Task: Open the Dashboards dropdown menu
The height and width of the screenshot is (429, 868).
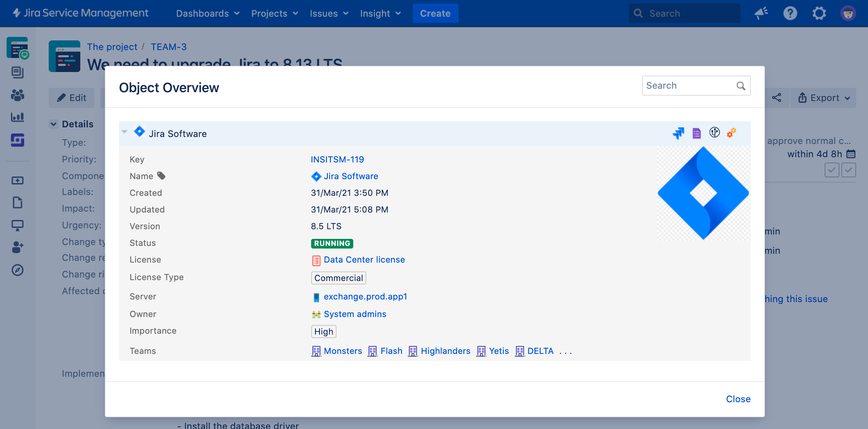Action: (x=208, y=13)
